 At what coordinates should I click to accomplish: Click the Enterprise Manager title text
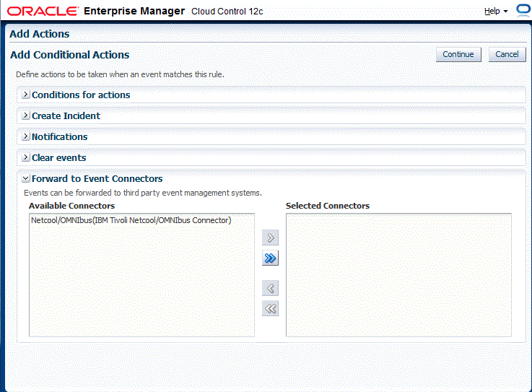point(134,12)
